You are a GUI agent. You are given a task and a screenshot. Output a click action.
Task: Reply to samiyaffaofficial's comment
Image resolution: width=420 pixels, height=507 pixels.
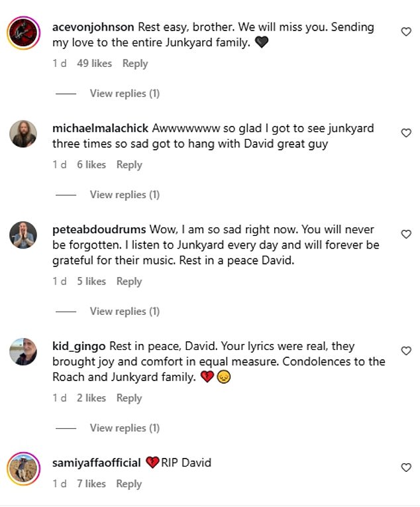point(129,484)
